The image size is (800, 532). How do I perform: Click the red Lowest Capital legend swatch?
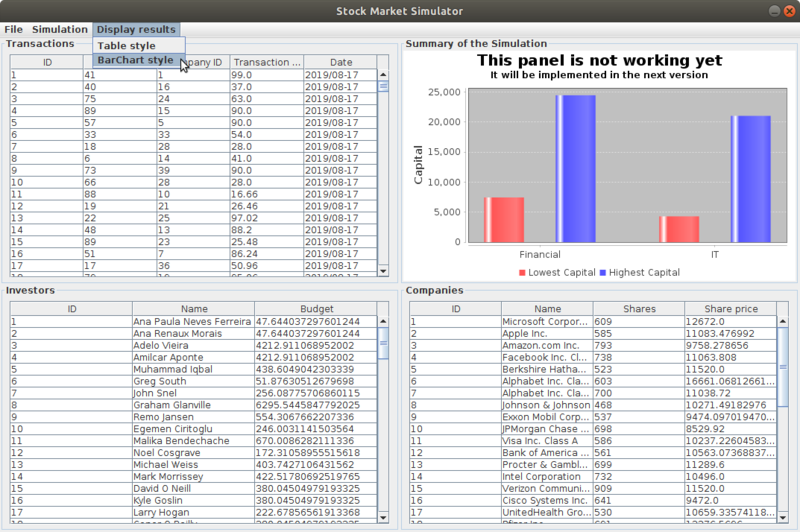click(522, 273)
